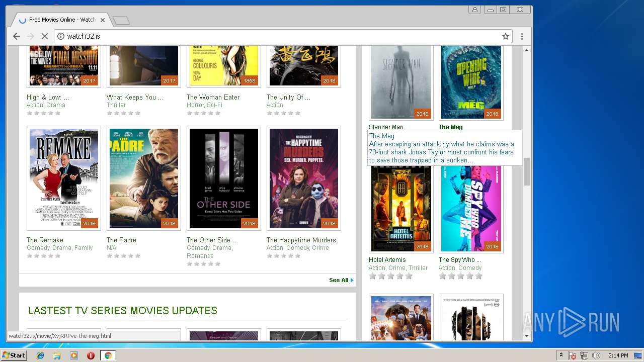
Task: Open The Woman Eater poster
Action: pyautogui.click(x=224, y=66)
